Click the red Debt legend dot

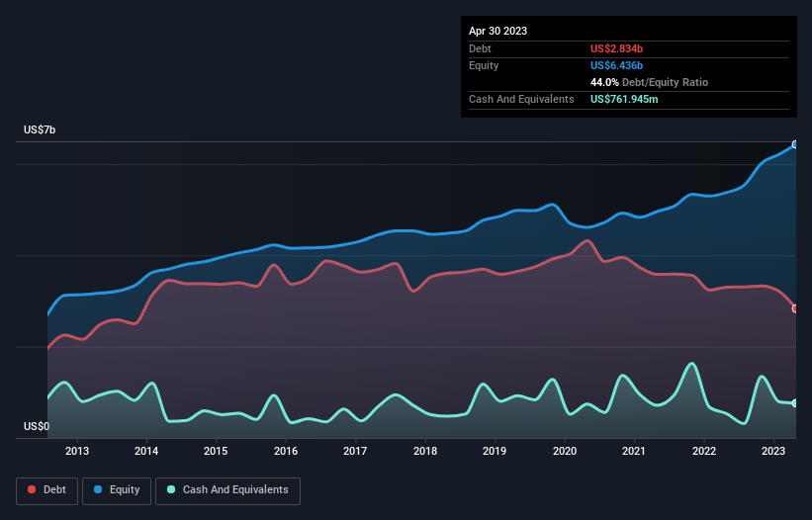[x=32, y=489]
